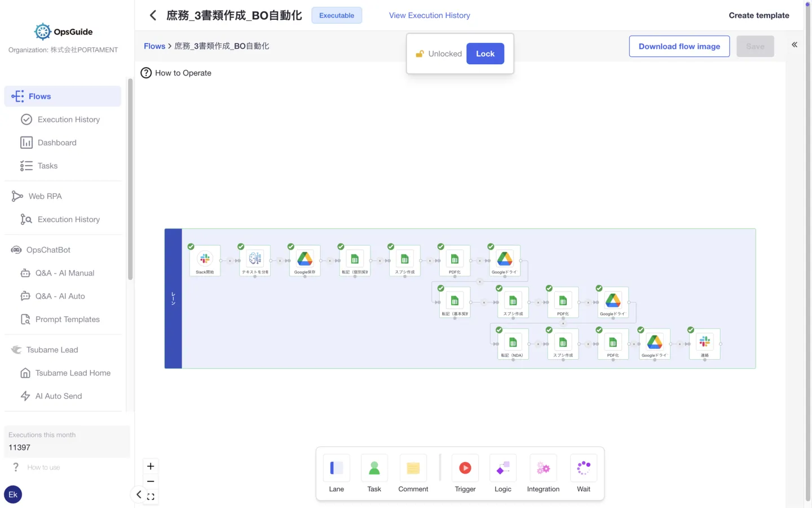The width and height of the screenshot is (812, 508).
Task: Zoom in using the plus control
Action: tap(150, 466)
